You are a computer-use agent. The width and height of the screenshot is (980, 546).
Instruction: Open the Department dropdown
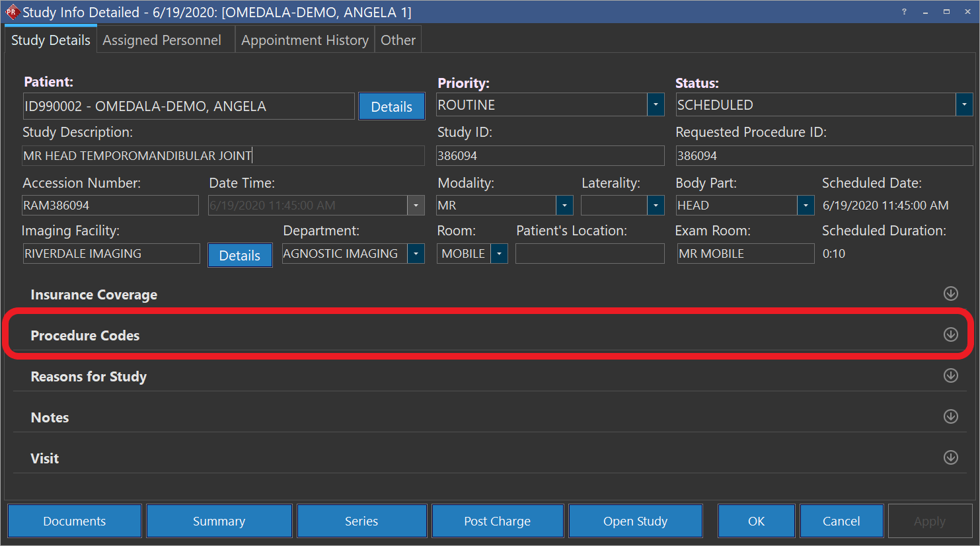pyautogui.click(x=416, y=254)
